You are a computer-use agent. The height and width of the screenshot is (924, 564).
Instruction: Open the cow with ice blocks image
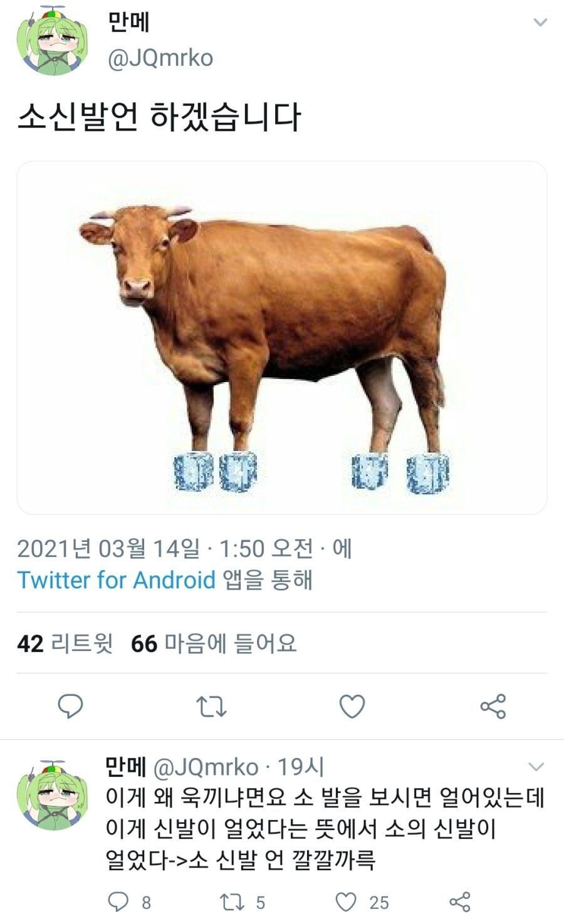pos(282,338)
